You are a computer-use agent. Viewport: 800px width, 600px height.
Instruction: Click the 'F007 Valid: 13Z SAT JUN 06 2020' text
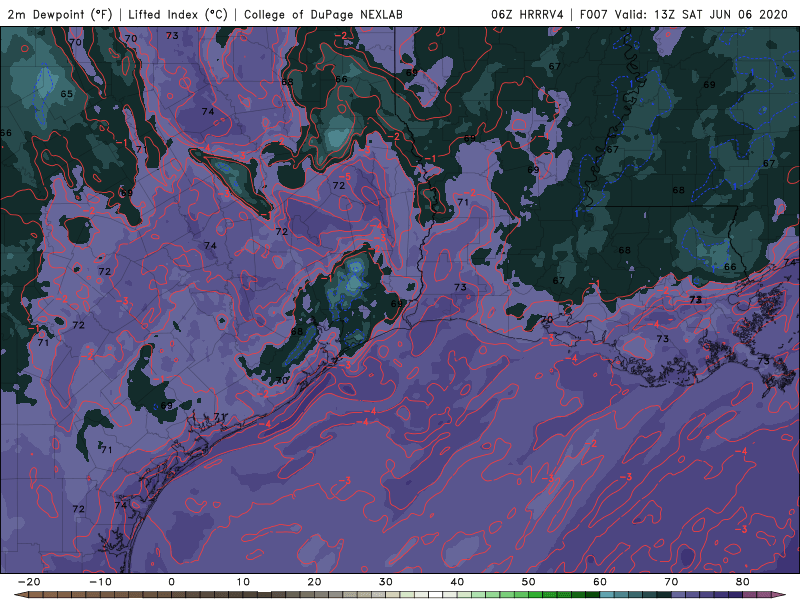[x=684, y=14]
